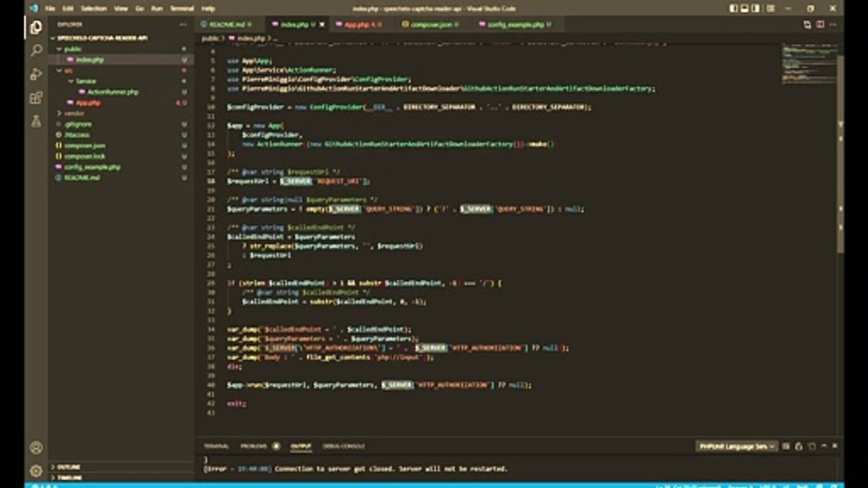Click the open changes icon in editor toolbar
The height and width of the screenshot is (488, 868).
point(807,24)
